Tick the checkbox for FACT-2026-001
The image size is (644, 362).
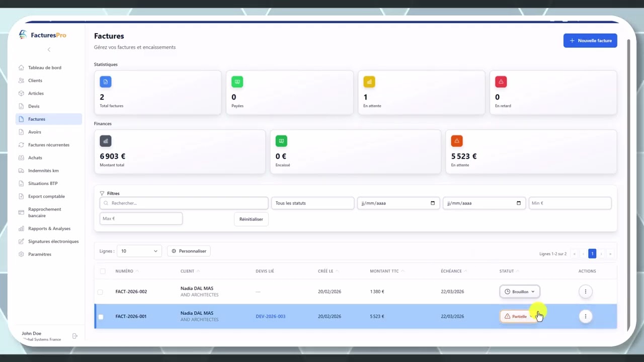(x=101, y=317)
